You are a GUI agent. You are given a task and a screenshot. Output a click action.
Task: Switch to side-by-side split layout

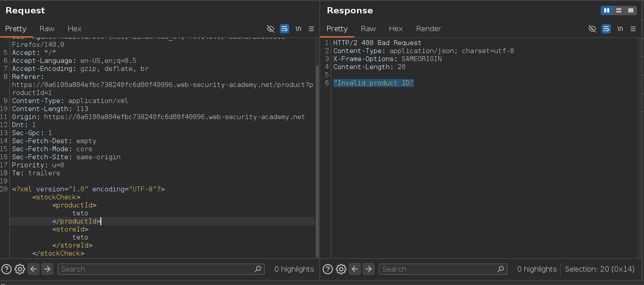607,10
